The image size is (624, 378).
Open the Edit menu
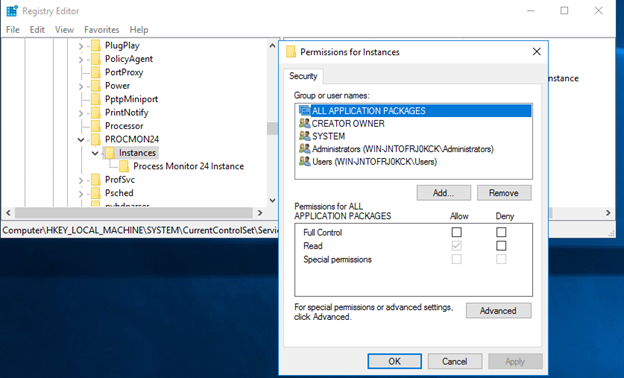[37, 30]
